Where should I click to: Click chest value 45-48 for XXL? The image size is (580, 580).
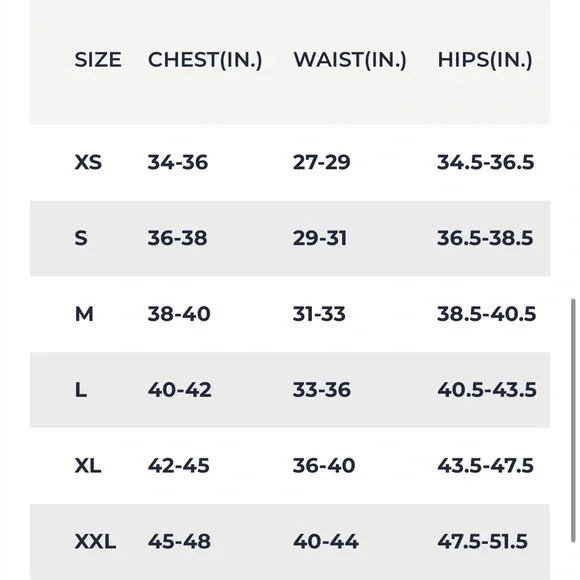point(179,542)
